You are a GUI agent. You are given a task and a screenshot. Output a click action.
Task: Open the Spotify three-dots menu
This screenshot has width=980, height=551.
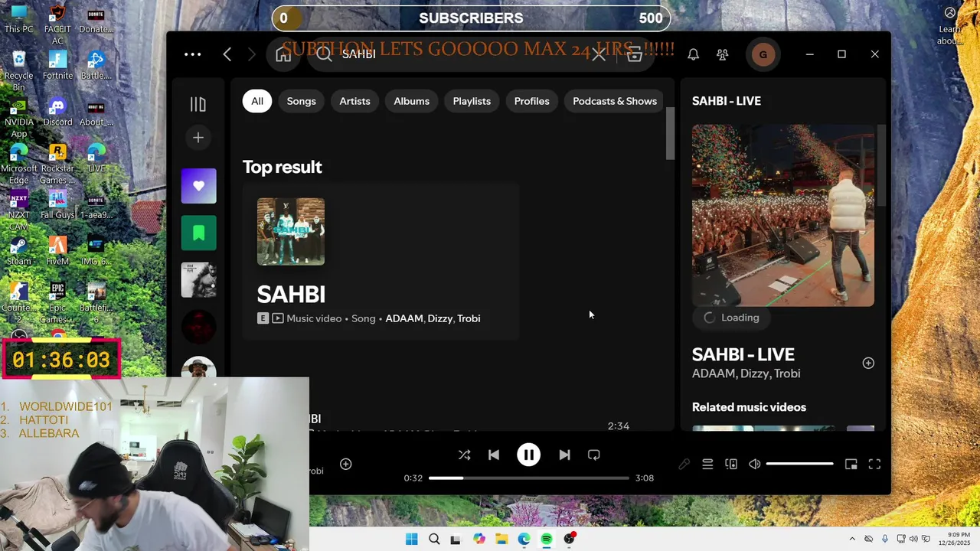click(192, 54)
